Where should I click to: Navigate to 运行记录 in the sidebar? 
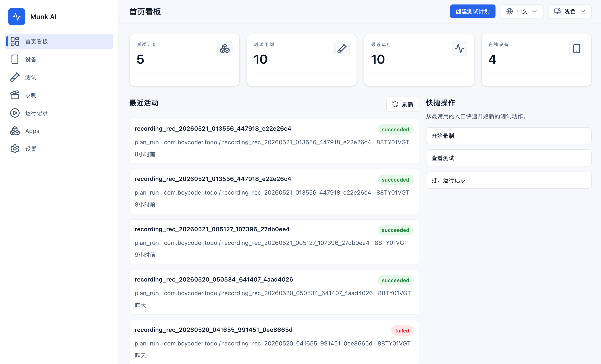coord(59,113)
